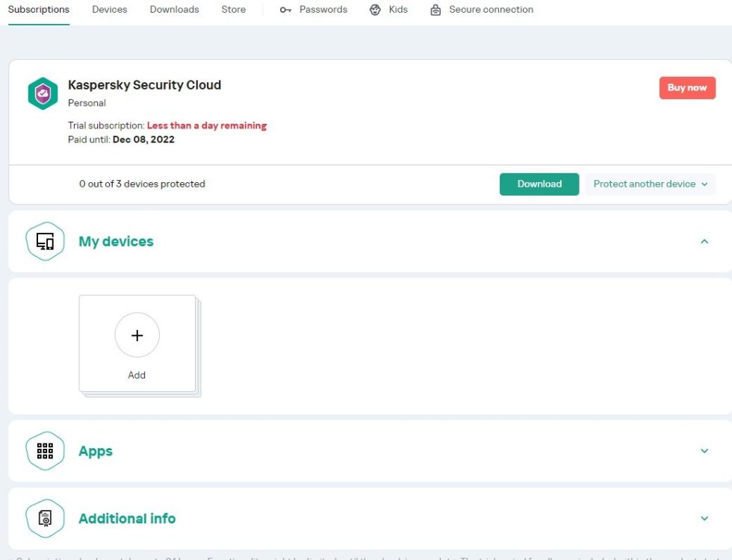The width and height of the screenshot is (732, 560).
Task: Click the My devices heading
Action: pyautogui.click(x=116, y=241)
